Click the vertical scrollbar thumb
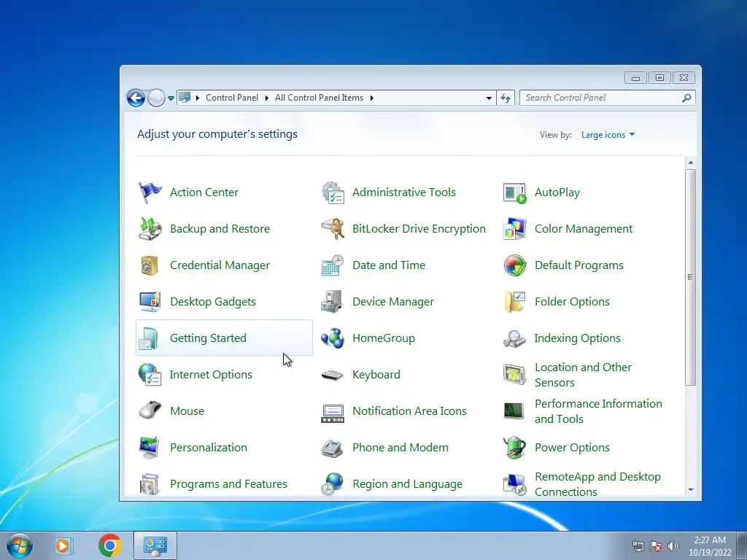 [x=691, y=277]
